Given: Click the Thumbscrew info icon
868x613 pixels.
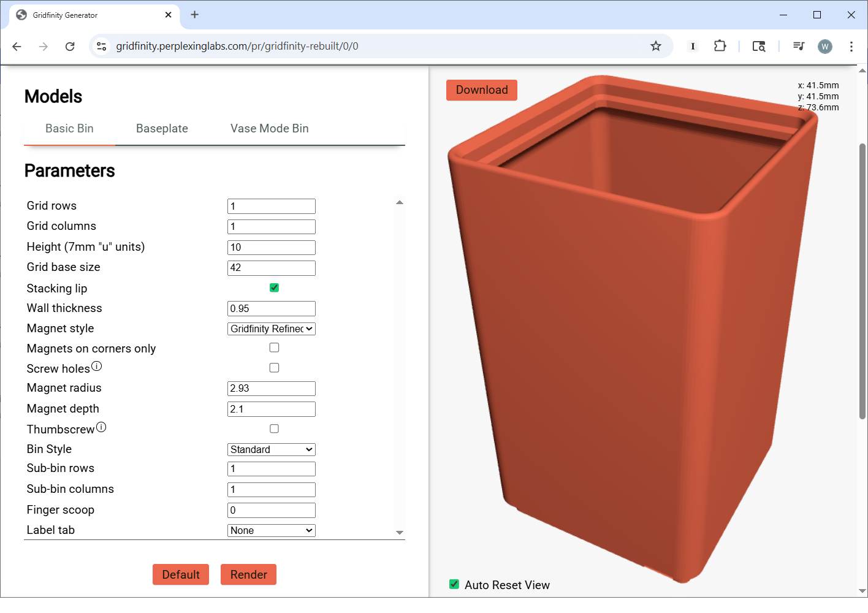Looking at the screenshot, I should click(101, 427).
